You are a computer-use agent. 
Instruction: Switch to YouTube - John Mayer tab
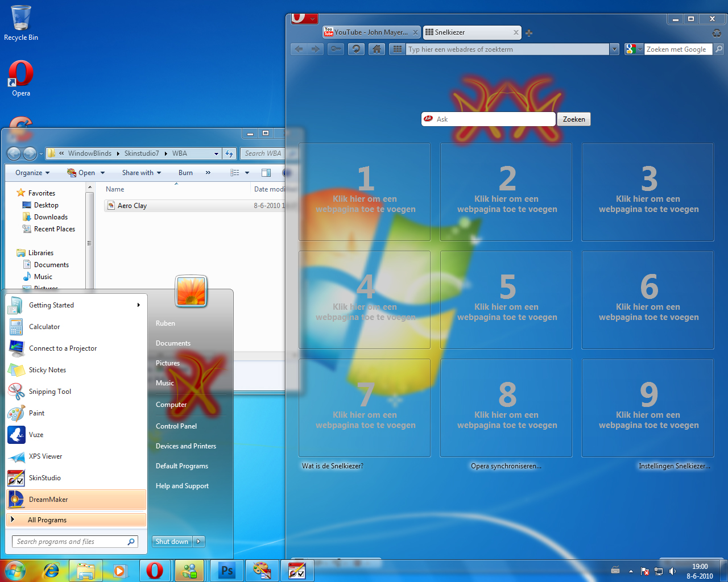pyautogui.click(x=371, y=32)
